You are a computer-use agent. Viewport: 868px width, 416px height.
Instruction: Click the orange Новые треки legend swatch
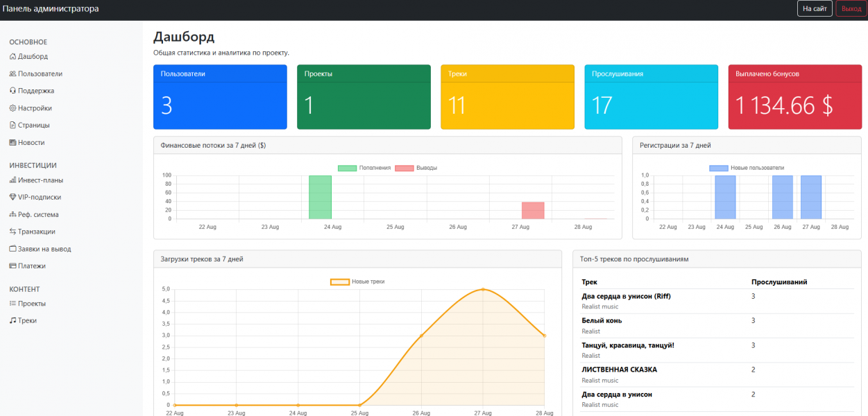click(339, 282)
